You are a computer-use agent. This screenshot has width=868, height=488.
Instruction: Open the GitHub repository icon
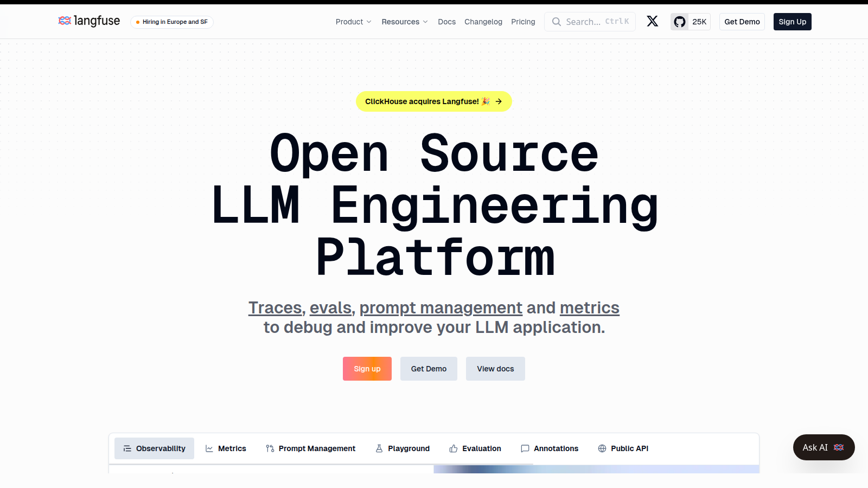[680, 22]
